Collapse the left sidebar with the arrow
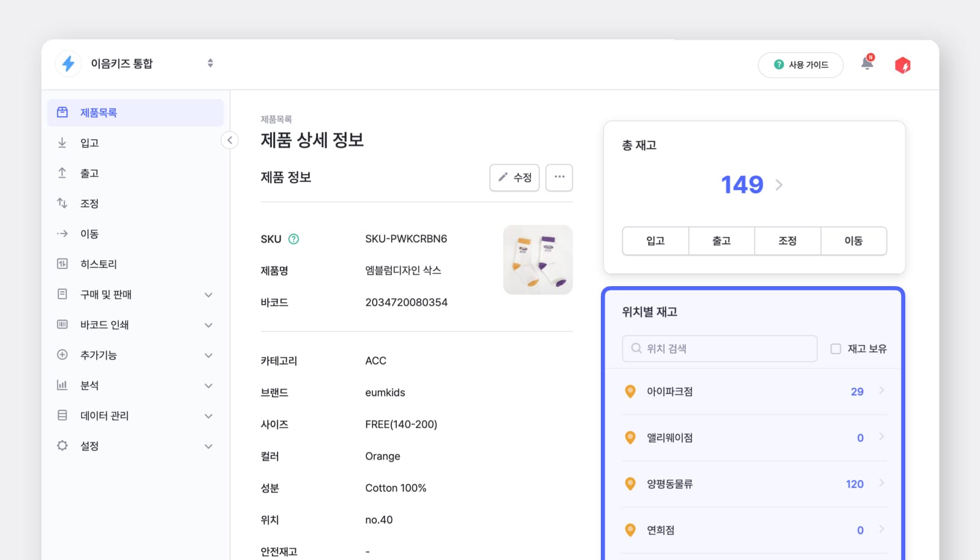 pyautogui.click(x=230, y=140)
